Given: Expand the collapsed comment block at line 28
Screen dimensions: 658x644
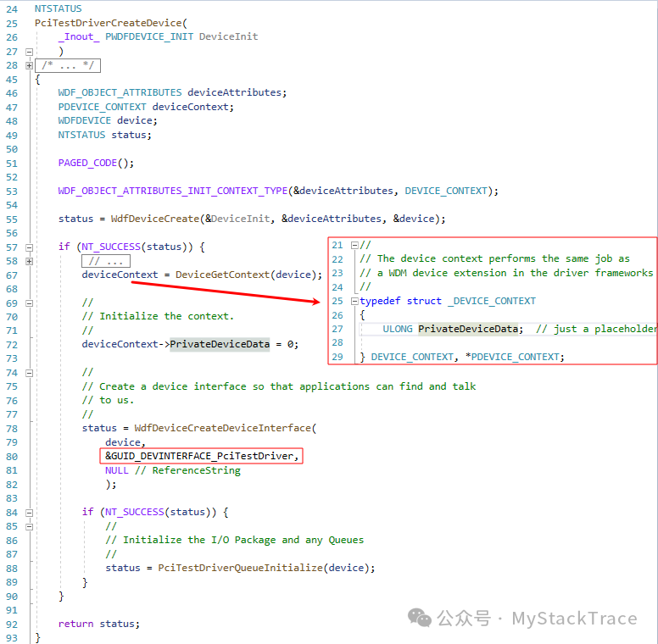Looking at the screenshot, I should tap(29, 66).
